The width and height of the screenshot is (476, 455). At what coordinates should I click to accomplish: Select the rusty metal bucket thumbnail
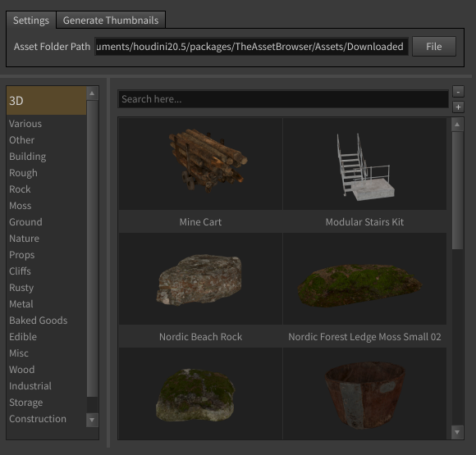[x=364, y=394]
